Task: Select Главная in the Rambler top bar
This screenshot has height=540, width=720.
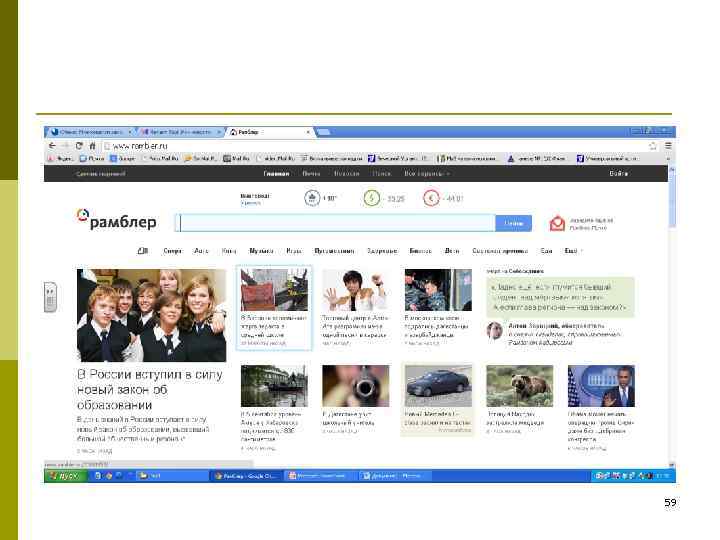Action: (x=276, y=174)
